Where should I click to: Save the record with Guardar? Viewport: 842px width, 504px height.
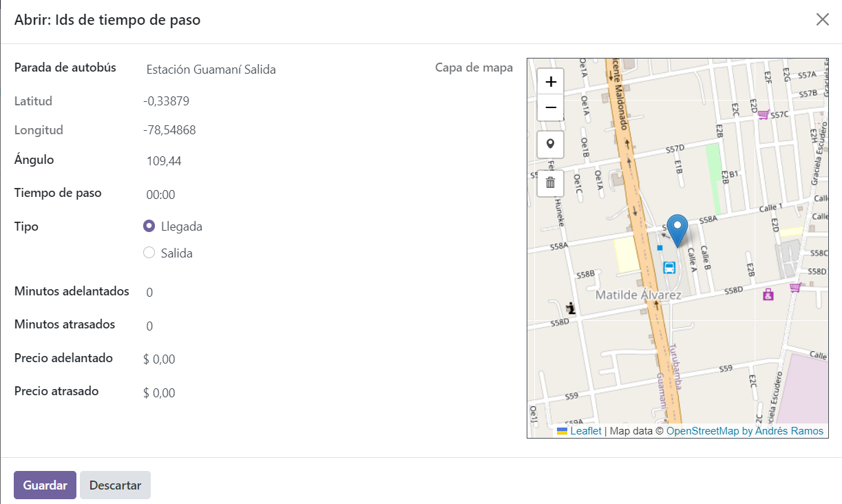(x=45, y=485)
